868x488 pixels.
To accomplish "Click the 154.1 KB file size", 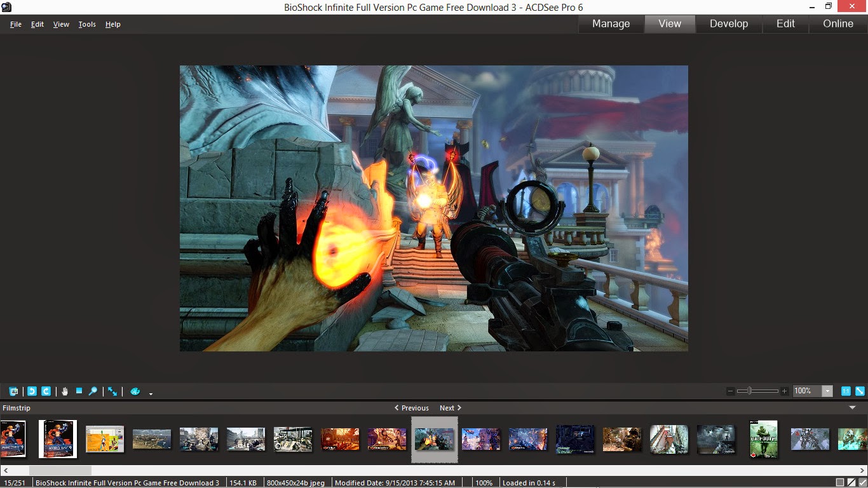I will 243,483.
